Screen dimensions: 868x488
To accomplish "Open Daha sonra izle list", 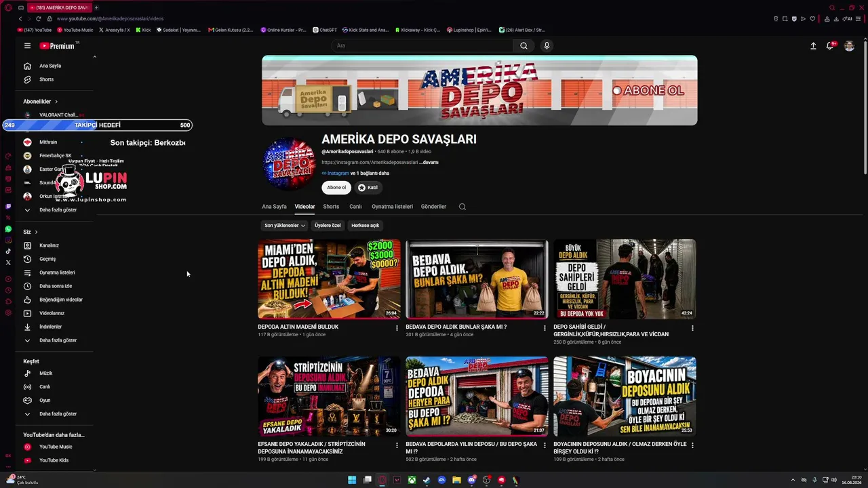I will click(x=54, y=286).
